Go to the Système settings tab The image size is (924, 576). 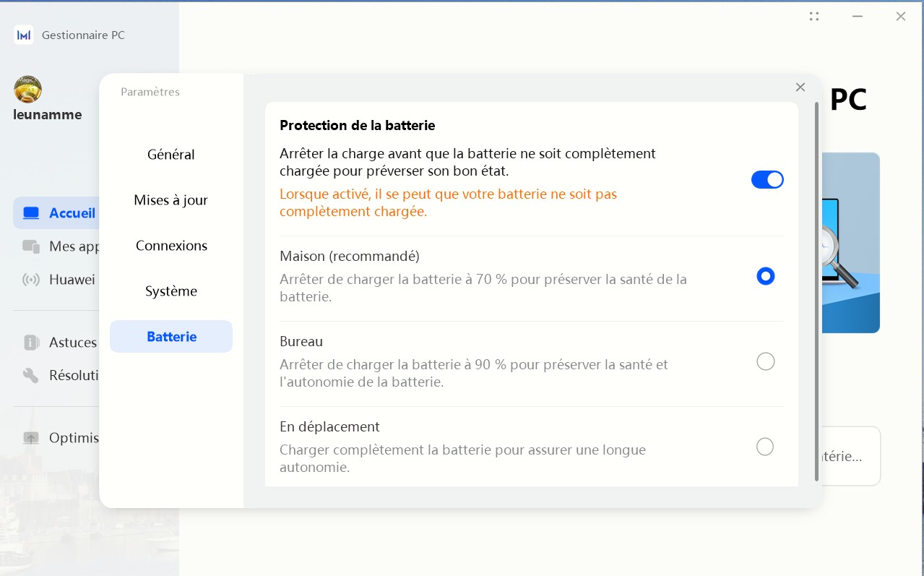tap(171, 291)
